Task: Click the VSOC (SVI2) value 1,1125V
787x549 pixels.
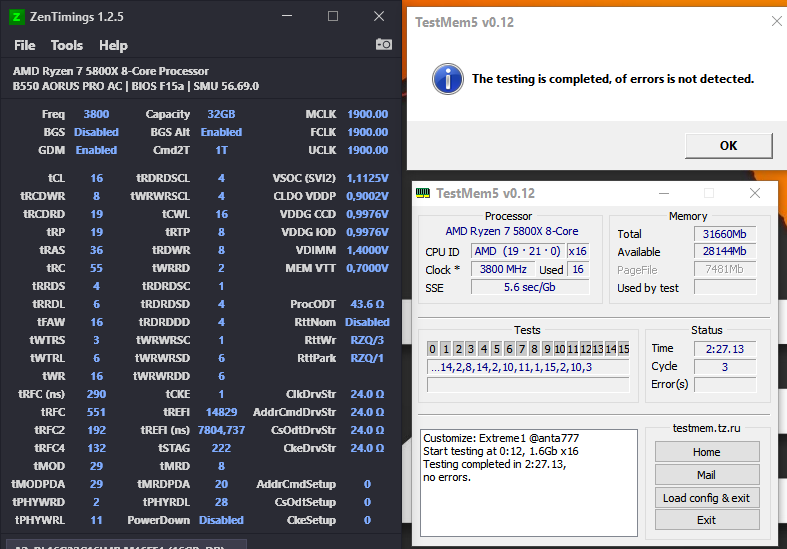Action: click(367, 179)
